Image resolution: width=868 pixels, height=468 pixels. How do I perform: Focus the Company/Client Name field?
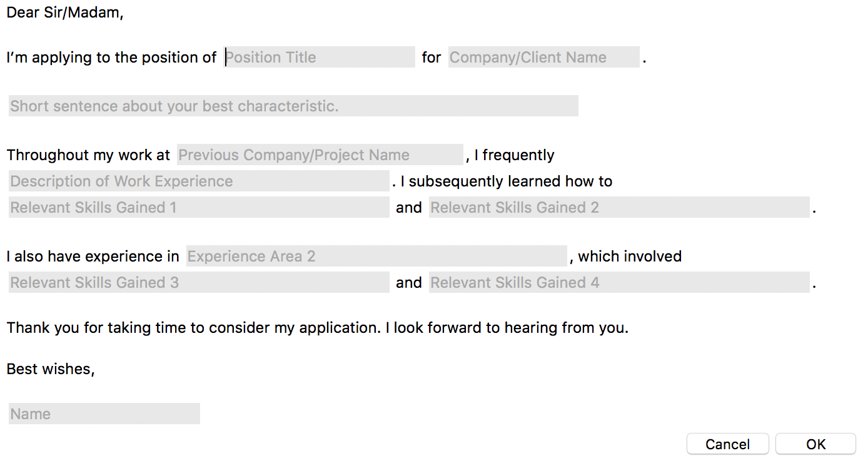tap(543, 57)
